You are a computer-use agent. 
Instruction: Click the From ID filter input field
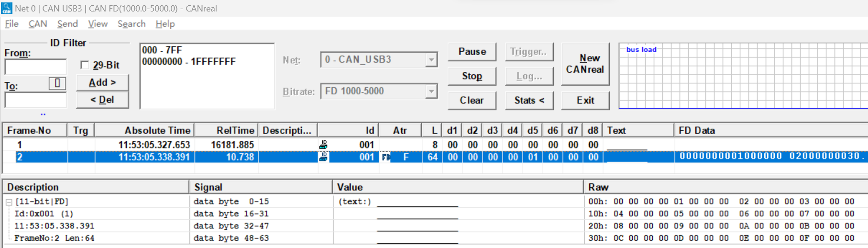point(35,67)
